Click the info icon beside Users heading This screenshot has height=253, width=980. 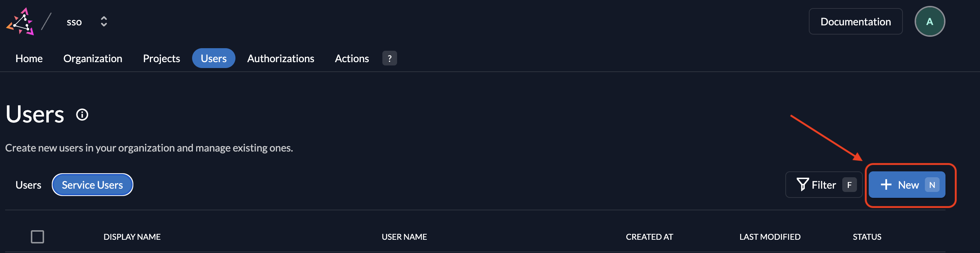82,115
